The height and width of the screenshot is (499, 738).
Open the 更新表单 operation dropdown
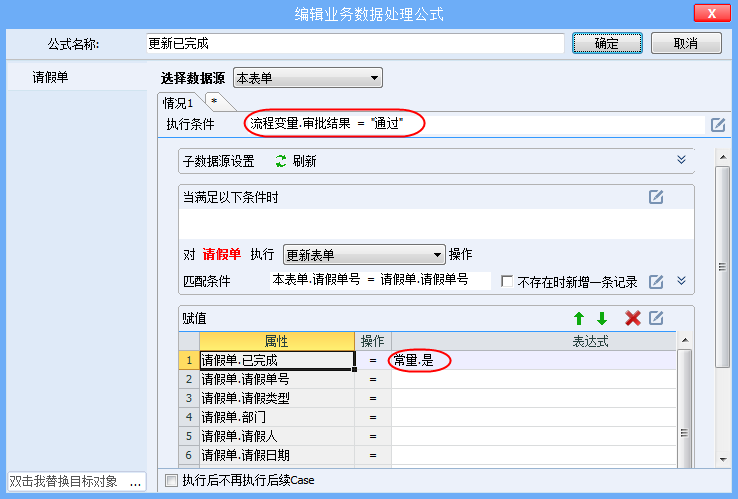tap(364, 255)
